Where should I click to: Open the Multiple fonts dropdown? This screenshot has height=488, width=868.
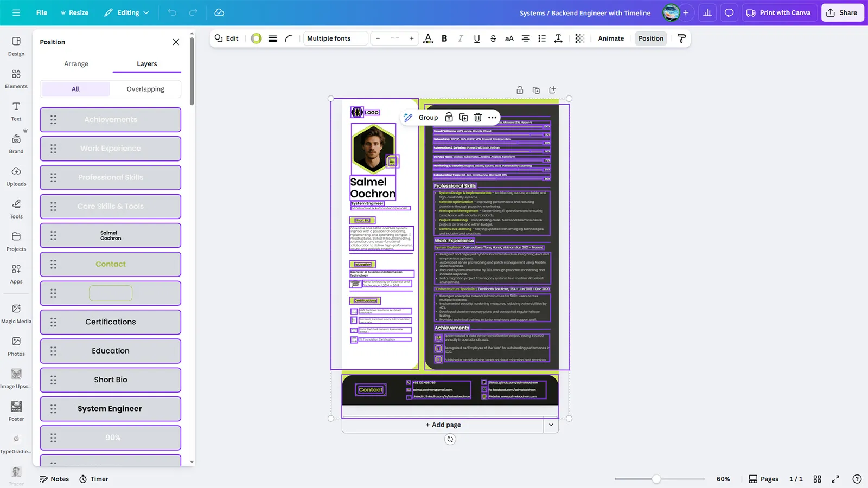(x=335, y=38)
